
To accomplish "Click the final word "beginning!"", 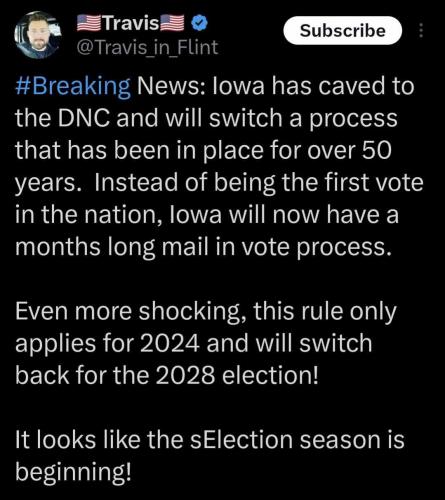I will click(x=73, y=472).
